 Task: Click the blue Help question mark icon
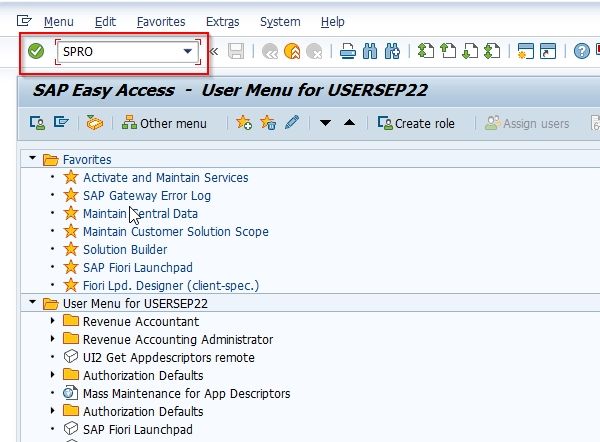pos(582,51)
